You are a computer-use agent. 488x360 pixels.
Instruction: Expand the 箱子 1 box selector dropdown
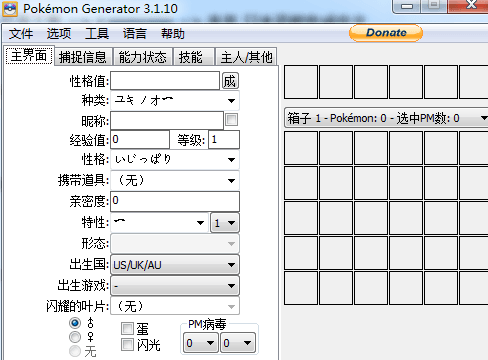pyautogui.click(x=387, y=118)
